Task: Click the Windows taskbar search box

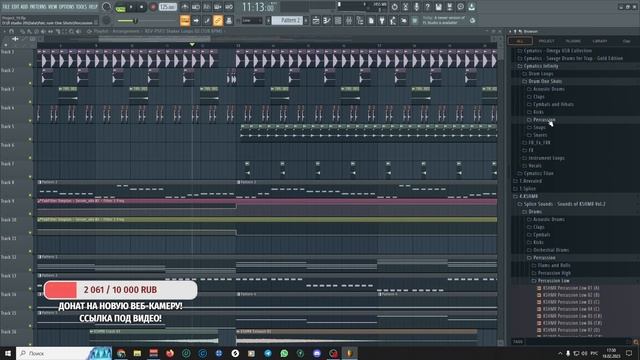Action: 53,353
